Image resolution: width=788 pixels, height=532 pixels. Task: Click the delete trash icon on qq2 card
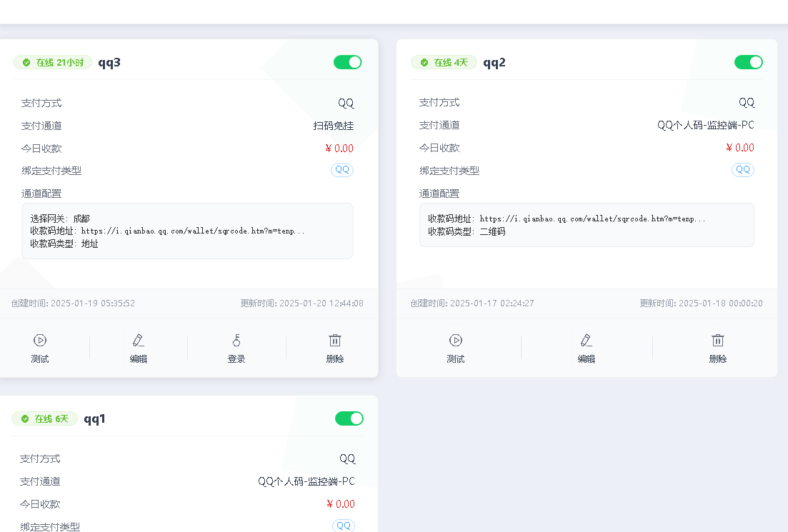click(718, 341)
